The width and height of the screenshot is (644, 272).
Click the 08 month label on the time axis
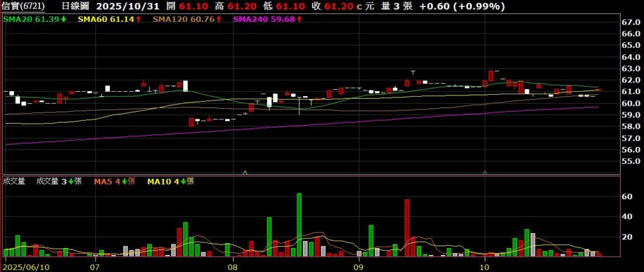tap(233, 266)
